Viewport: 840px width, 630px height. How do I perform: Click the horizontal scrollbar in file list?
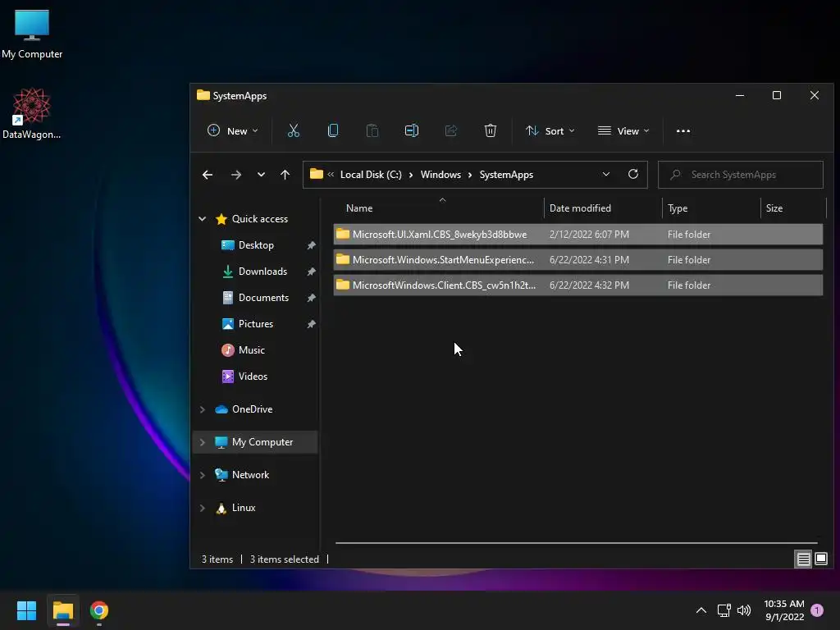(x=576, y=543)
